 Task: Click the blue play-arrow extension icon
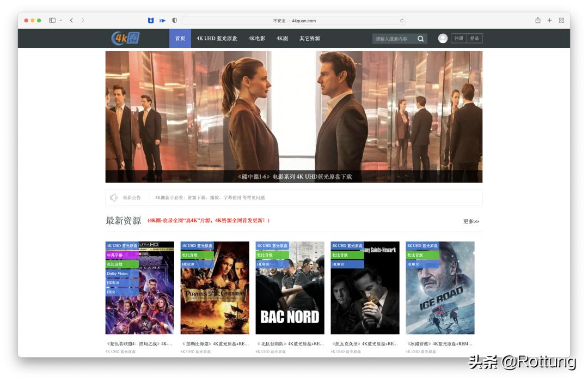(162, 20)
